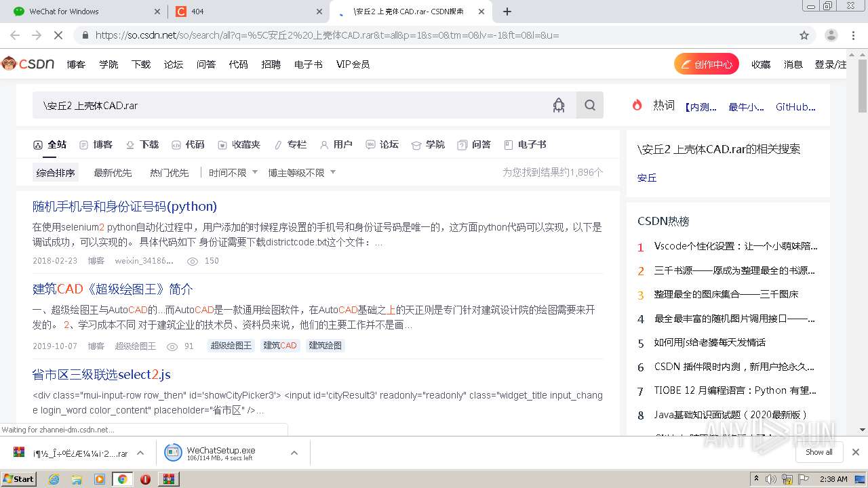Click the CSDN logo

tap(28, 64)
